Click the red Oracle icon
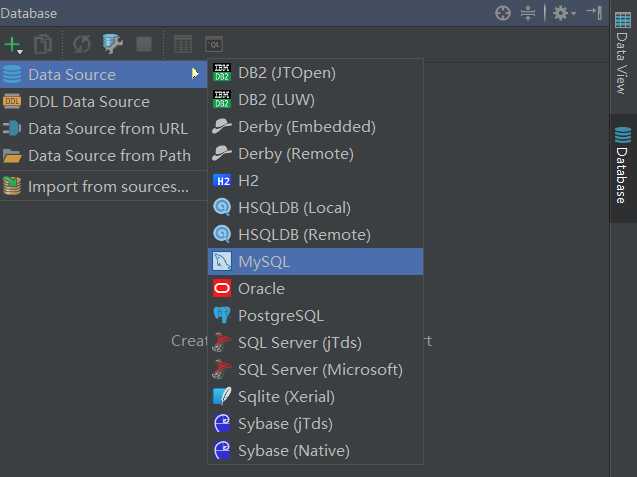This screenshot has width=637, height=477. pos(222,288)
